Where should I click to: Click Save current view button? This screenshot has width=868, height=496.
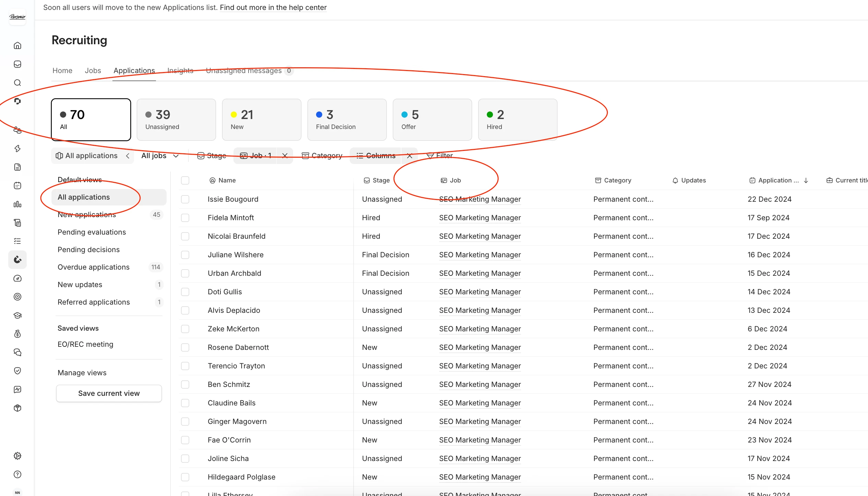(109, 393)
